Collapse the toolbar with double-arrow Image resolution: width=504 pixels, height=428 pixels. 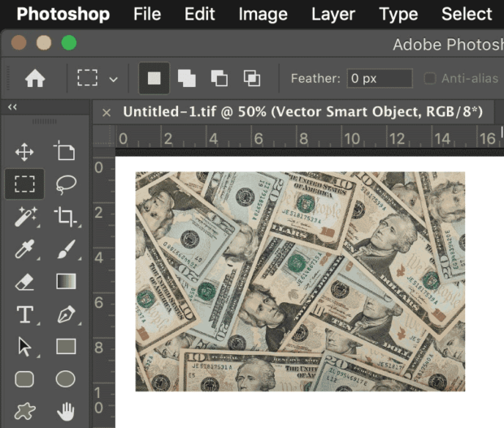point(12,107)
